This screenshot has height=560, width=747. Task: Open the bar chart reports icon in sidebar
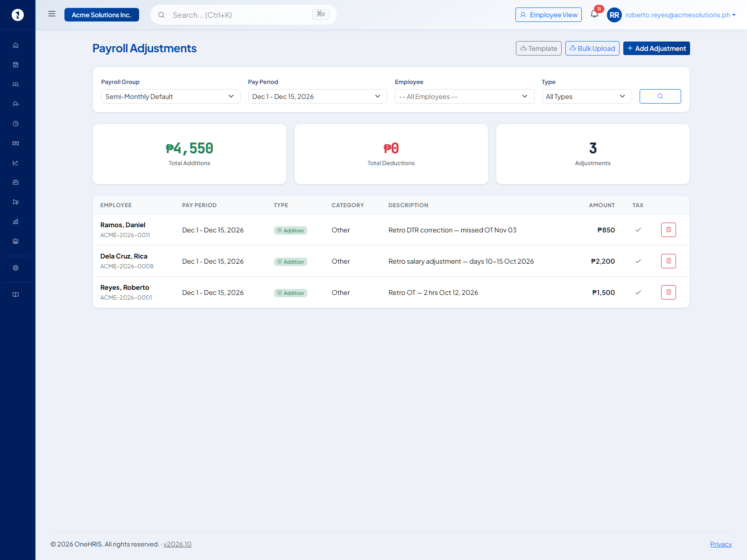coord(15,222)
